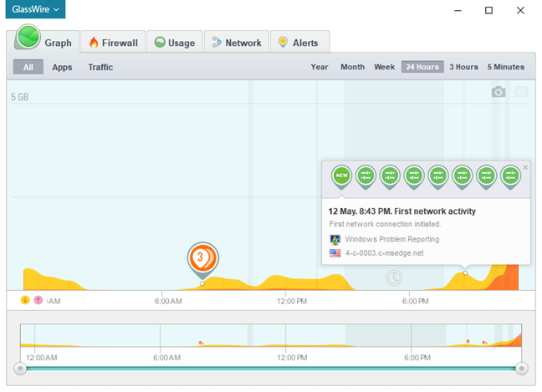
Task: Set graph range to 3 Hours
Action: point(464,67)
